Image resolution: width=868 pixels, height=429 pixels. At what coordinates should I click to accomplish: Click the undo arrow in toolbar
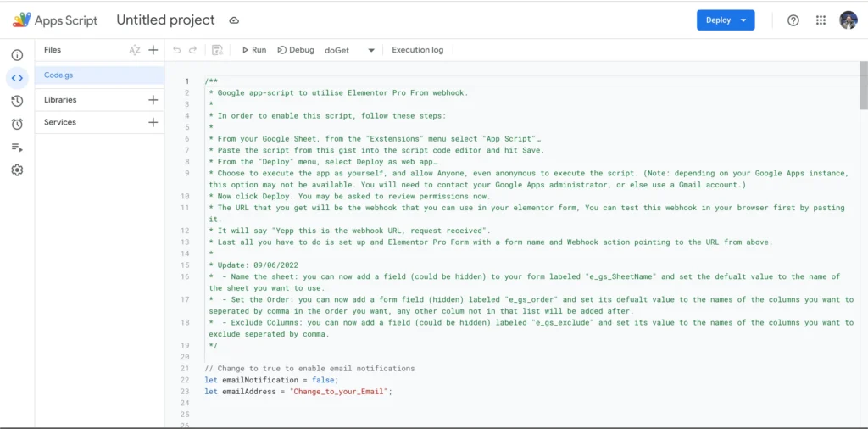click(x=177, y=50)
